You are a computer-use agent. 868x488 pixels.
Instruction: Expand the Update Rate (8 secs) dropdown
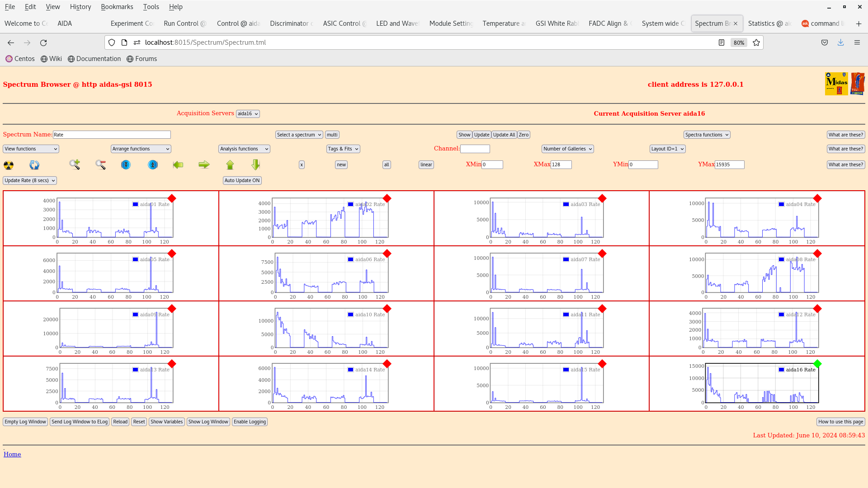30,180
